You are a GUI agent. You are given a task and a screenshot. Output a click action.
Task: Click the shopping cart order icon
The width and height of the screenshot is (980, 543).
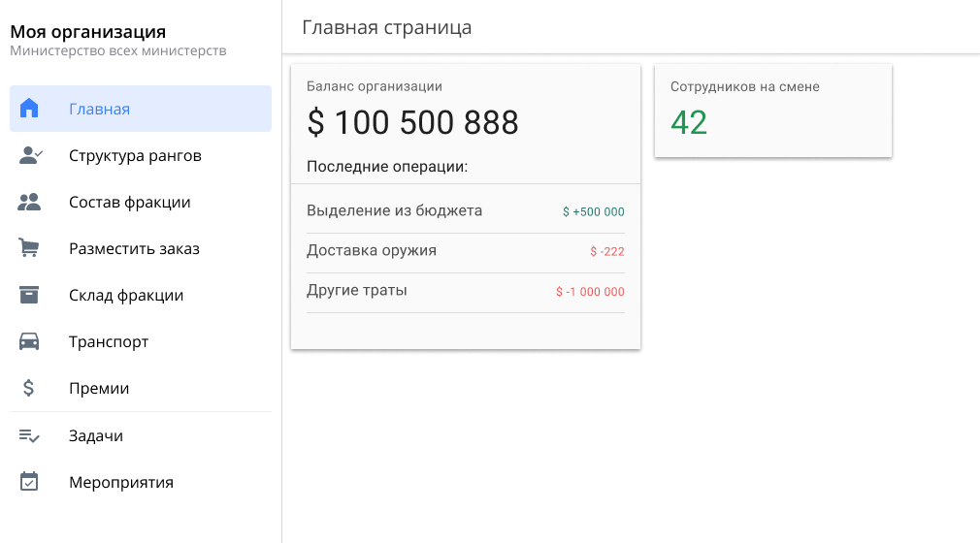29,248
